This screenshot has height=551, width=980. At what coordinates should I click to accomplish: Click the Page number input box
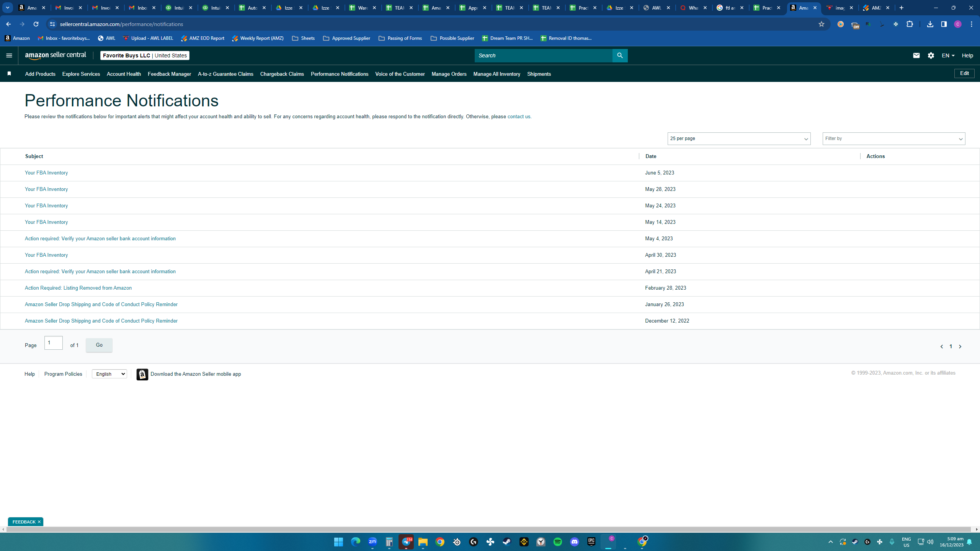(54, 343)
